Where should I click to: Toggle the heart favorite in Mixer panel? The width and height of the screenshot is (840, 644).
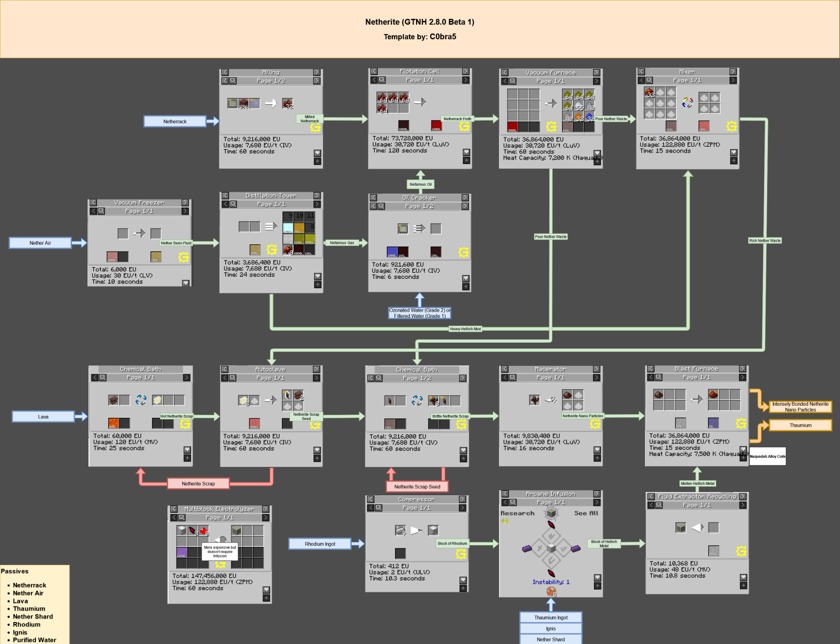tap(733, 153)
